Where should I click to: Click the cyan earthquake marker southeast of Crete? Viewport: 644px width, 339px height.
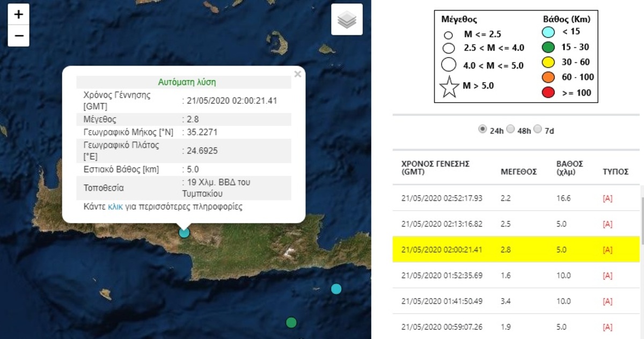click(x=336, y=288)
